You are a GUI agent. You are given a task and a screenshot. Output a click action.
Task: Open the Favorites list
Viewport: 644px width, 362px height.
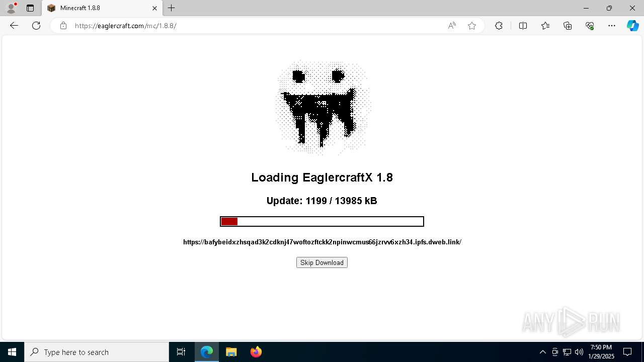(545, 26)
